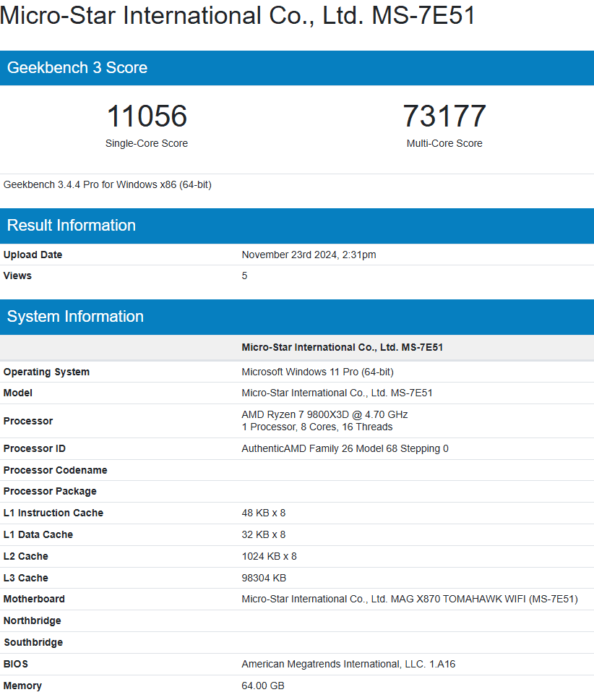Click the 'Upload Date' row label

tap(33, 255)
